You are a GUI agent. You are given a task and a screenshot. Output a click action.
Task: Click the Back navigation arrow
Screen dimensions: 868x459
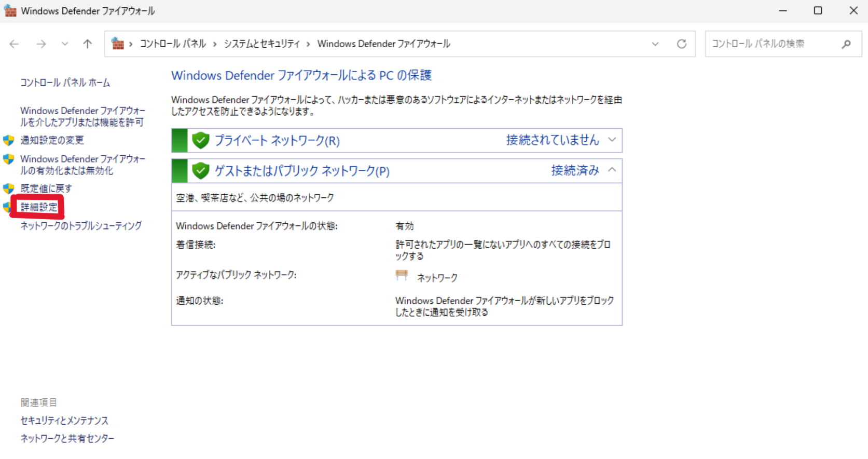(x=14, y=44)
